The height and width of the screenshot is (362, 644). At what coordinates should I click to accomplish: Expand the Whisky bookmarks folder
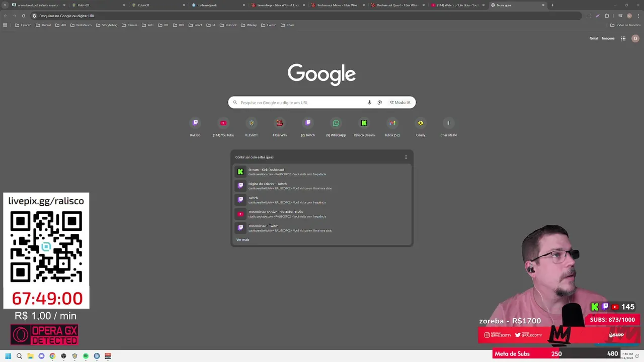click(249, 25)
